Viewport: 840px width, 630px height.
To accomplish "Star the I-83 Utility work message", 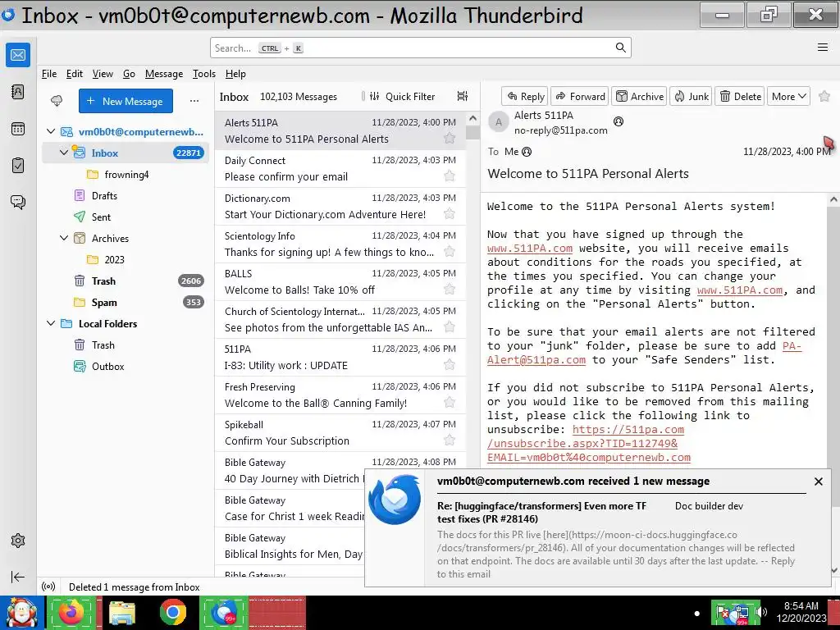I will point(450,365).
